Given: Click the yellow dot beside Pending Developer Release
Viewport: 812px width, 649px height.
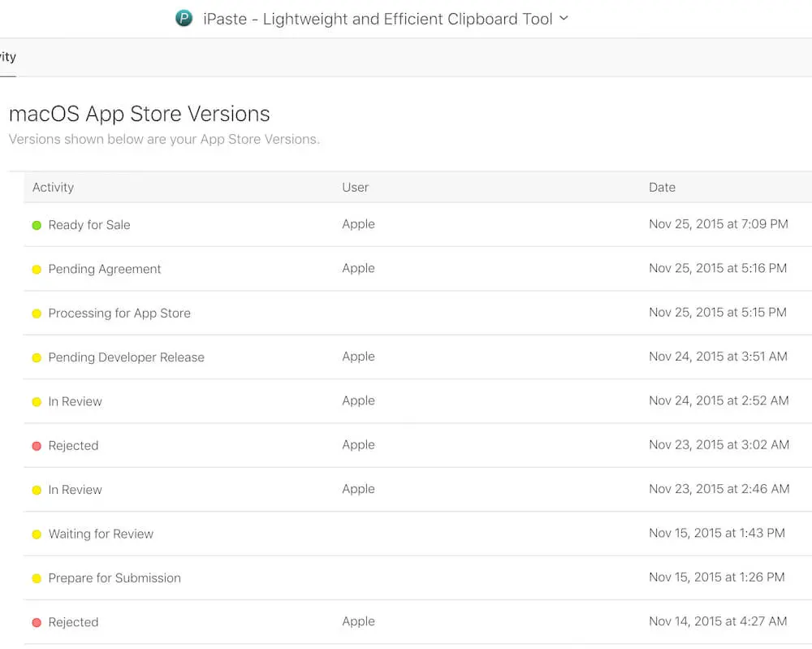Looking at the screenshot, I should pos(37,357).
